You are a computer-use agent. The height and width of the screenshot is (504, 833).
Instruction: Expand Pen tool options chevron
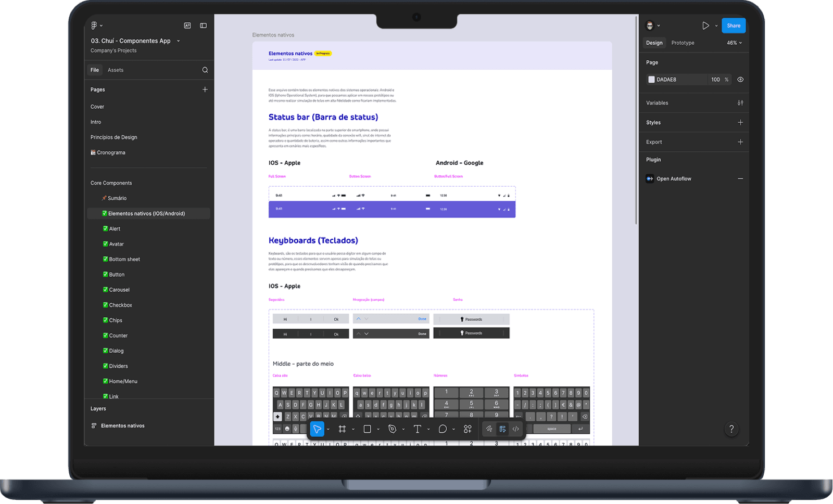(x=403, y=430)
